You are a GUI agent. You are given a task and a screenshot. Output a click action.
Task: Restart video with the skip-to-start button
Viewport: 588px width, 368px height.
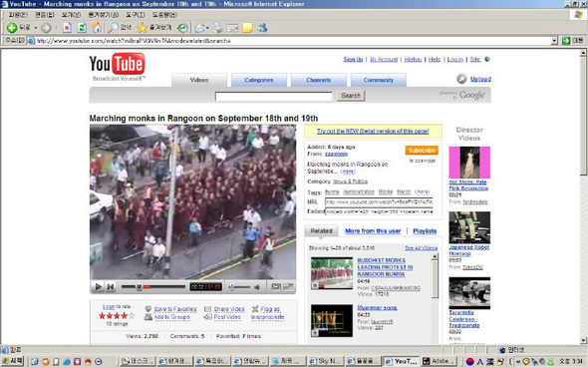point(111,287)
